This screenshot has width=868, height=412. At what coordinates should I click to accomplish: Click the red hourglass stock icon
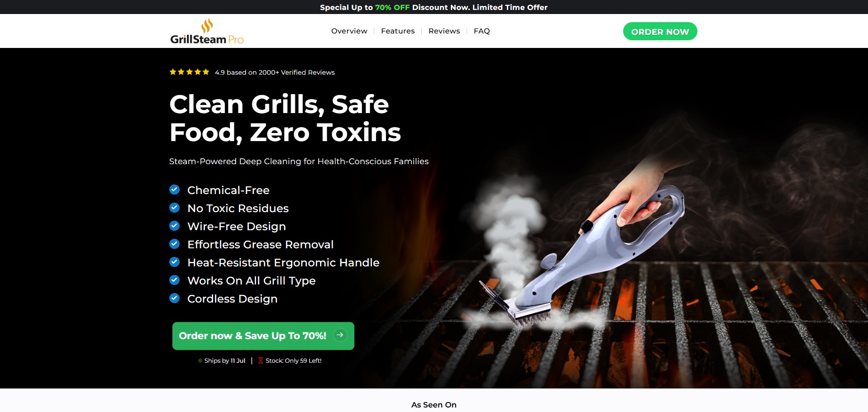pyautogui.click(x=261, y=360)
